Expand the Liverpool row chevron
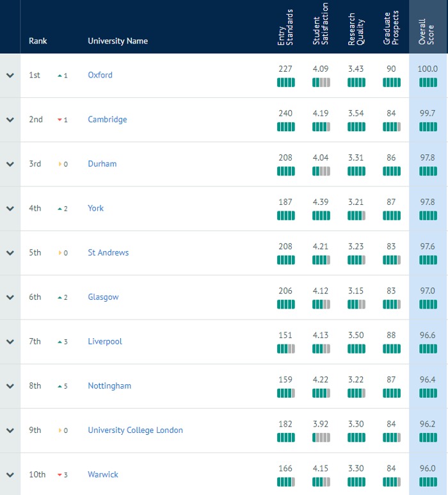Viewport: 448px width, 495px height. click(10, 342)
